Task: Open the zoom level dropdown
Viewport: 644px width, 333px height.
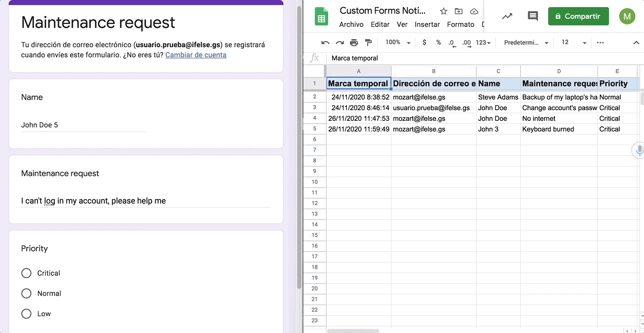Action: (x=398, y=43)
